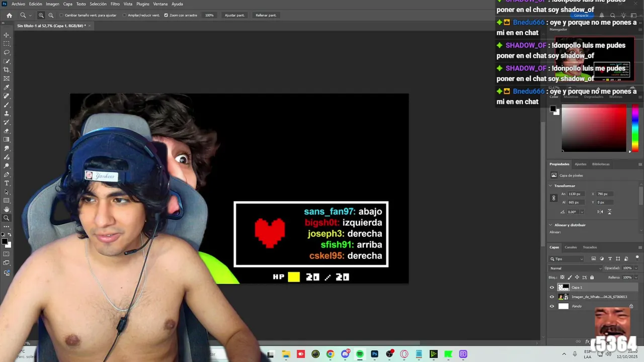644x362 pixels.
Task: Select the Move tool
Action: tap(7, 35)
